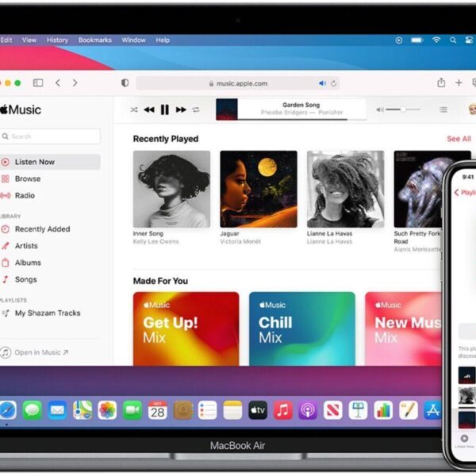Go forward with Safari forward arrow
Screen dimensions: 476x476
(x=75, y=83)
